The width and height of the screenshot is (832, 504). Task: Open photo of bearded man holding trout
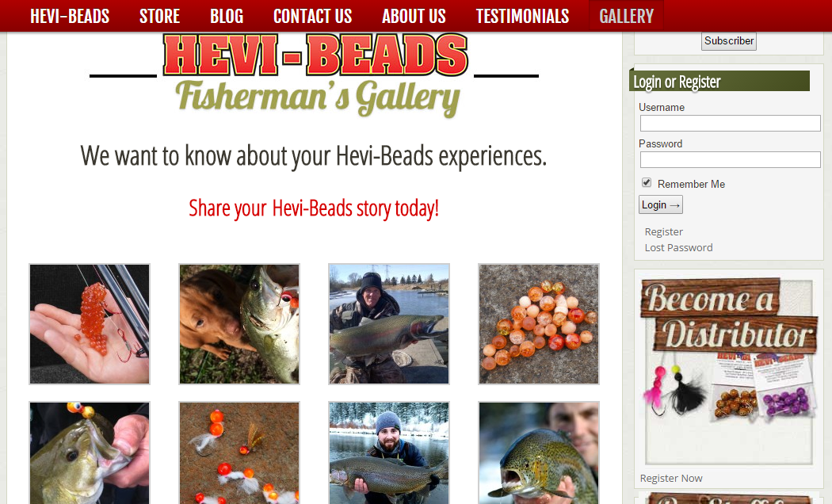pyautogui.click(x=389, y=452)
